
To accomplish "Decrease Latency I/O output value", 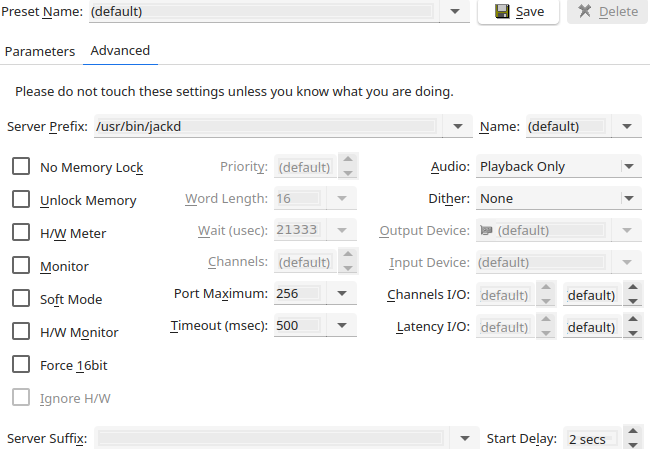I will [x=633, y=333].
